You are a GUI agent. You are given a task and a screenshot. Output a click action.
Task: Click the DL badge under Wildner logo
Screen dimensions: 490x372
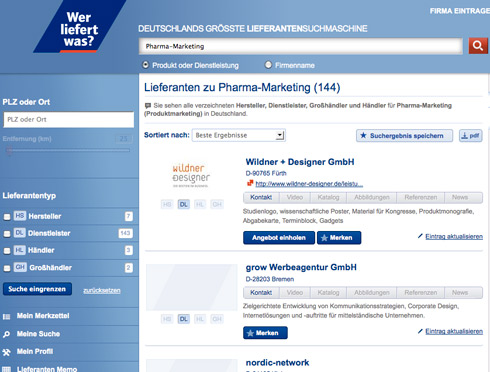click(183, 204)
